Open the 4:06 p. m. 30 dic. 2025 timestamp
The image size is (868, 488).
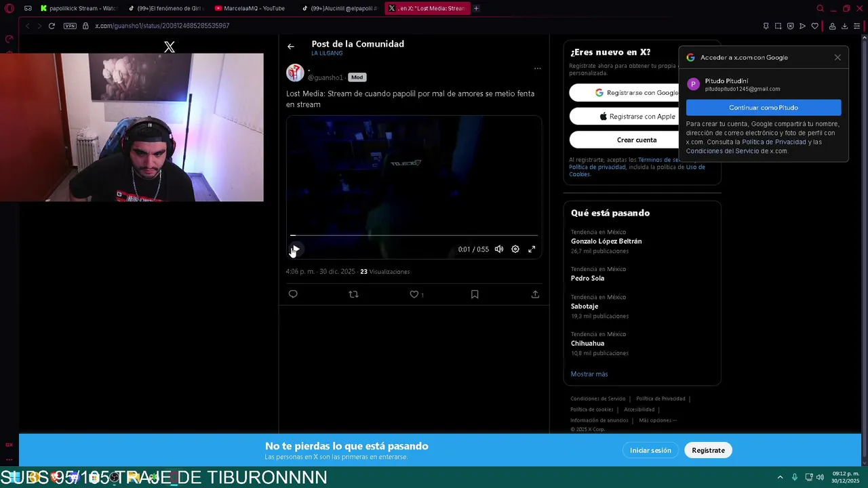tap(320, 271)
